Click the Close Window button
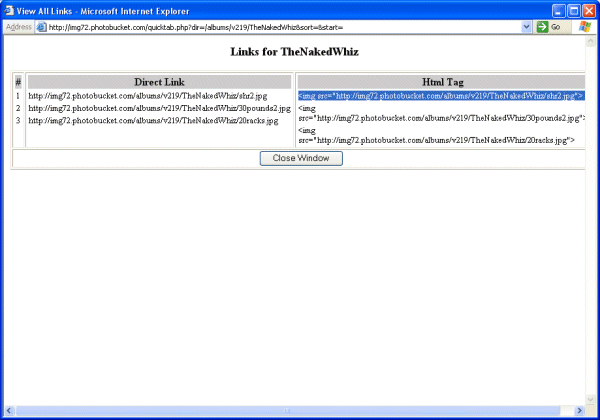600x420 pixels. [301, 158]
